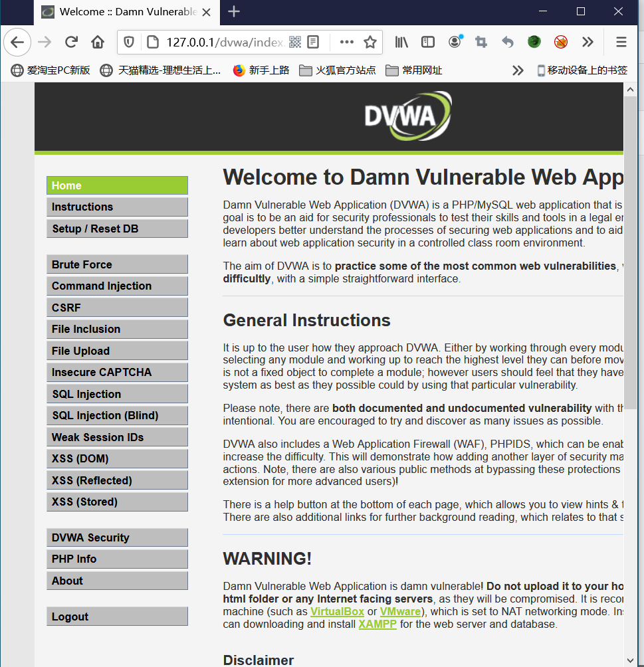Click Logout in the sidebar
Image resolution: width=644 pixels, height=667 pixels.
click(117, 617)
